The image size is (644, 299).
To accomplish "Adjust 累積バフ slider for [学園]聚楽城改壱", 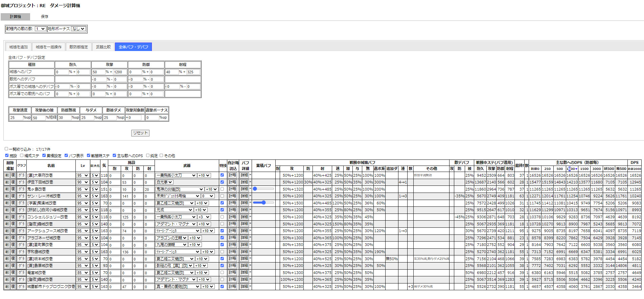I will pos(263,203).
